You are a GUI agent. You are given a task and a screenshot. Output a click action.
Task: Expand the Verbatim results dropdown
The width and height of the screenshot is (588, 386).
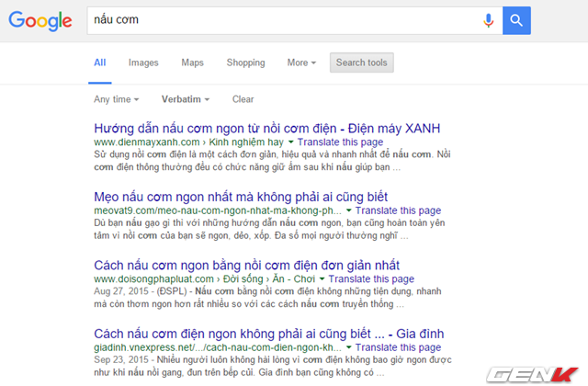click(187, 99)
